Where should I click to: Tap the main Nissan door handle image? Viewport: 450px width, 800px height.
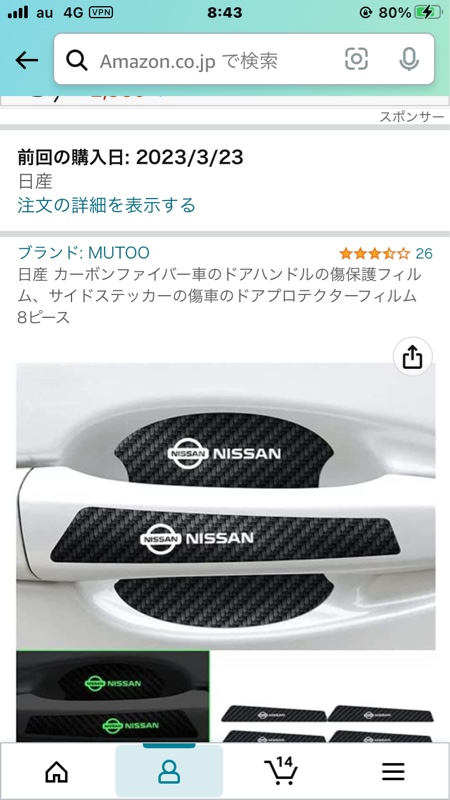226,506
